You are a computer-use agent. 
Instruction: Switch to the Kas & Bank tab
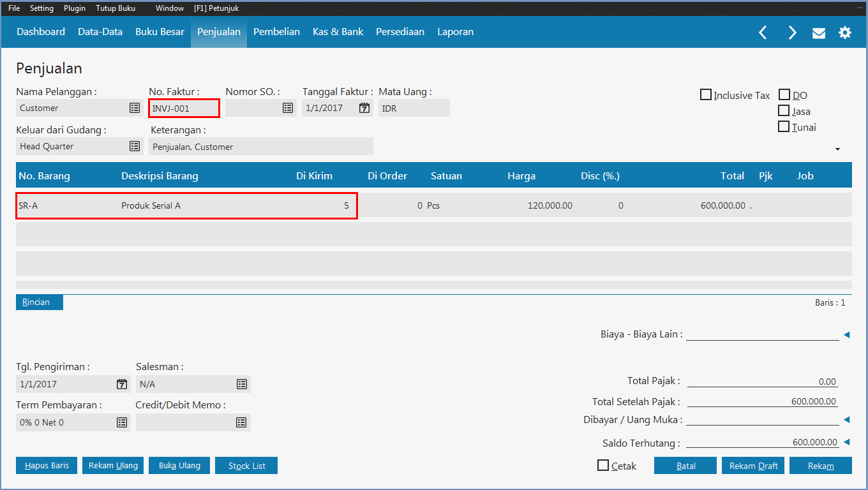tap(338, 32)
